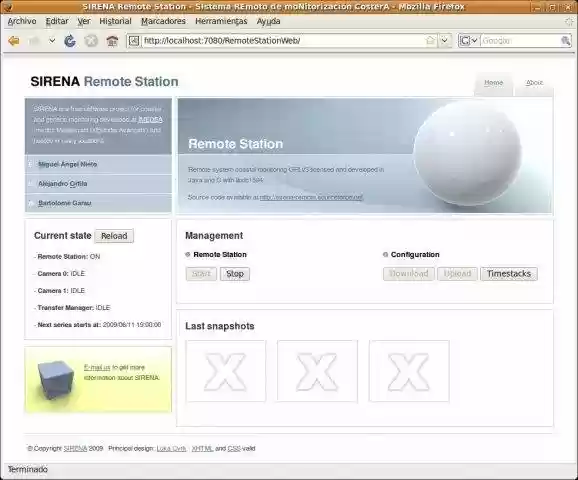Open the first Last snapshots thumbnail
The width and height of the screenshot is (578, 480).
click(x=226, y=371)
